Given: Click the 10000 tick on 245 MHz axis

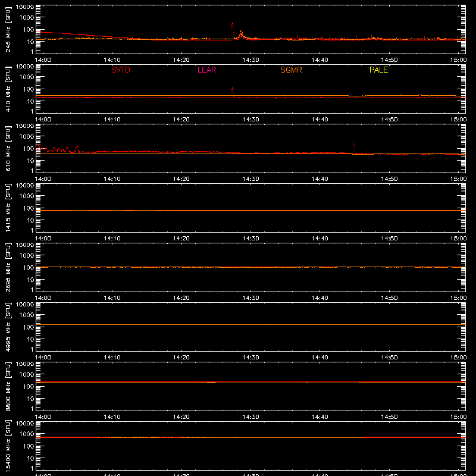Looking at the screenshot, I should point(25,7).
